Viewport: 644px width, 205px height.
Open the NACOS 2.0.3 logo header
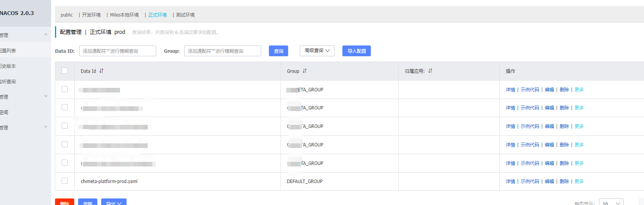[x=17, y=13]
